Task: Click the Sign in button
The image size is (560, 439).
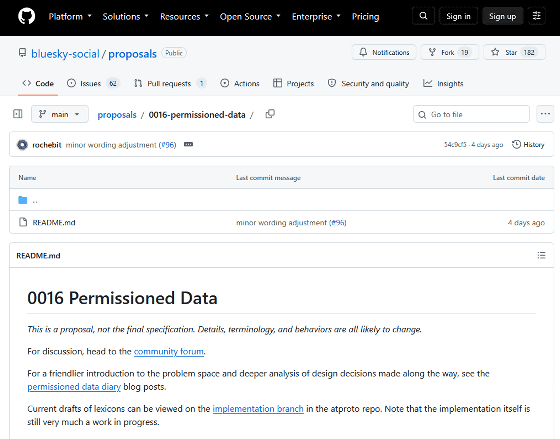Action: tap(458, 16)
